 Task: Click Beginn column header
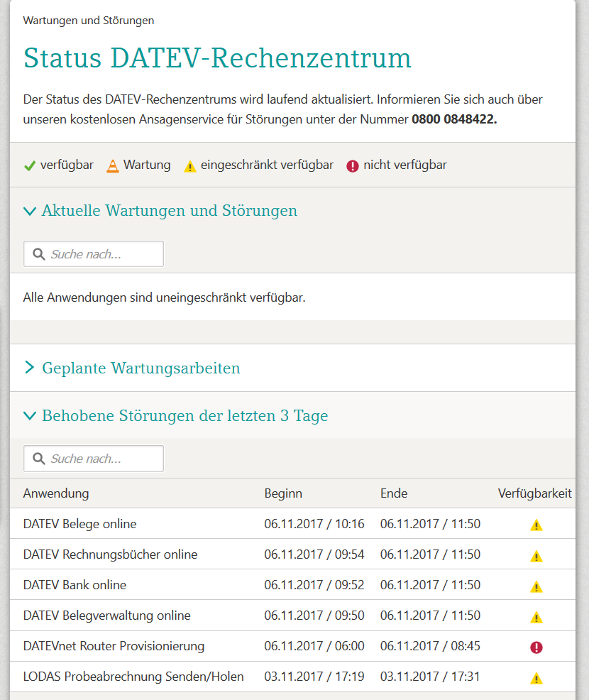tap(283, 493)
